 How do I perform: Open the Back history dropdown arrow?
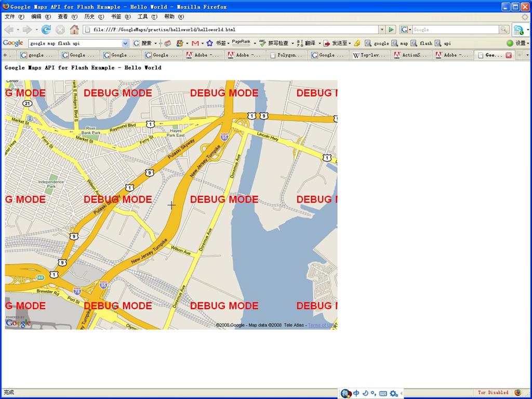[x=18, y=30]
